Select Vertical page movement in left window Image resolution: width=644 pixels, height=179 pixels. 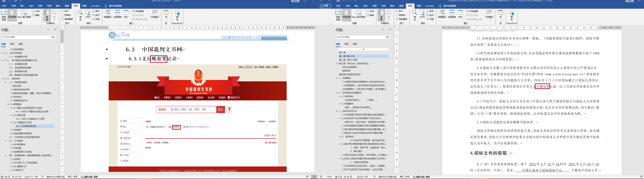[47, 15]
